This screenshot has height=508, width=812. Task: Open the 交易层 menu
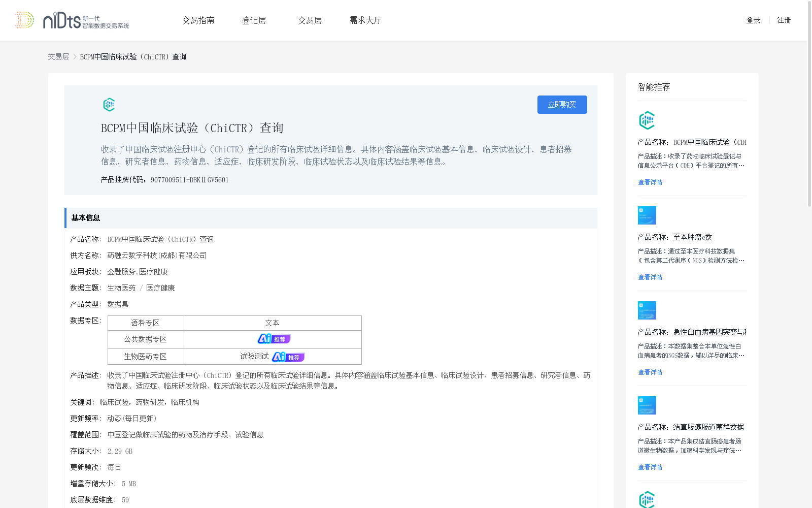tap(310, 20)
